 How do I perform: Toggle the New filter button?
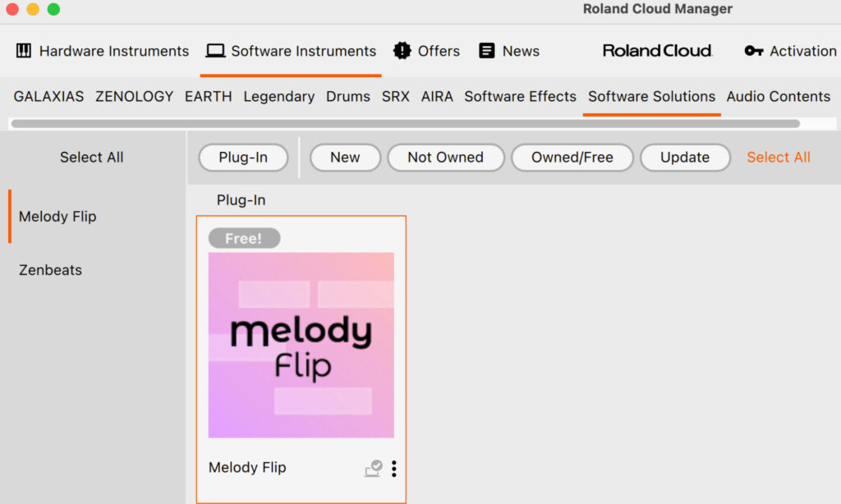[345, 158]
